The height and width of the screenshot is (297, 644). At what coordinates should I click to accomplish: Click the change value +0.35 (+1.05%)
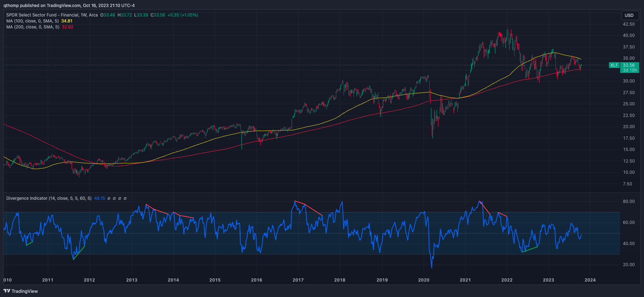(x=182, y=15)
